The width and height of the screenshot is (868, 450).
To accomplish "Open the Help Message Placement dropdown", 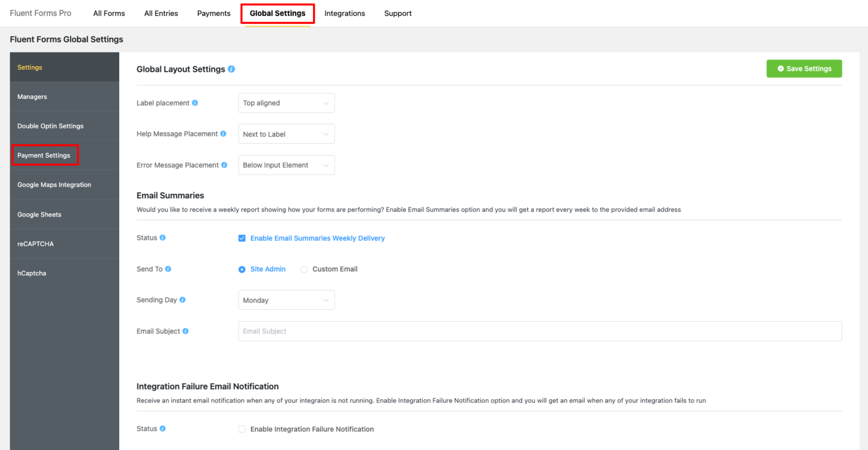I will pos(286,134).
